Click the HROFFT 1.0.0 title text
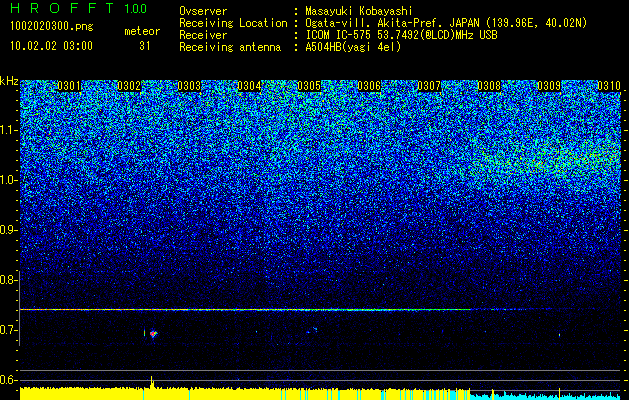This screenshot has height=400, width=629. 79,8
